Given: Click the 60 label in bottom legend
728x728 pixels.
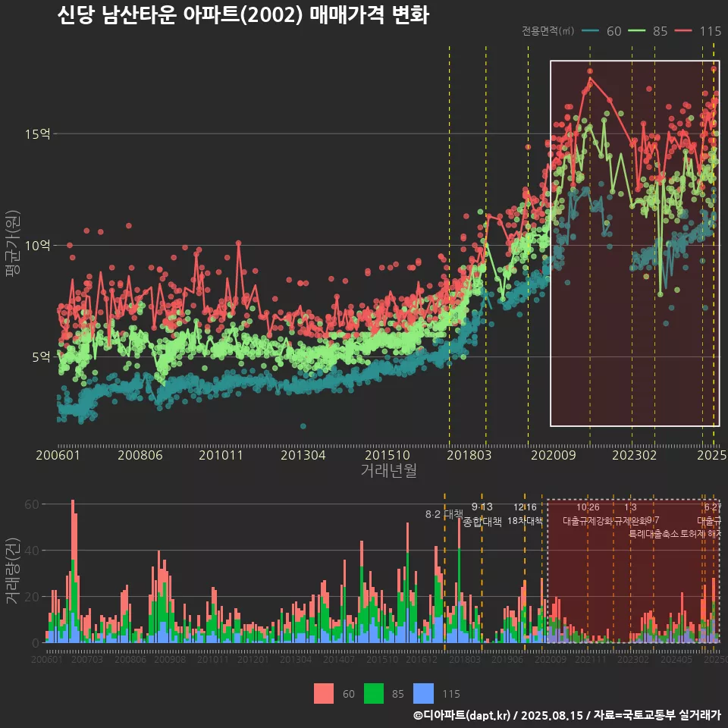Looking at the screenshot, I should [x=348, y=694].
